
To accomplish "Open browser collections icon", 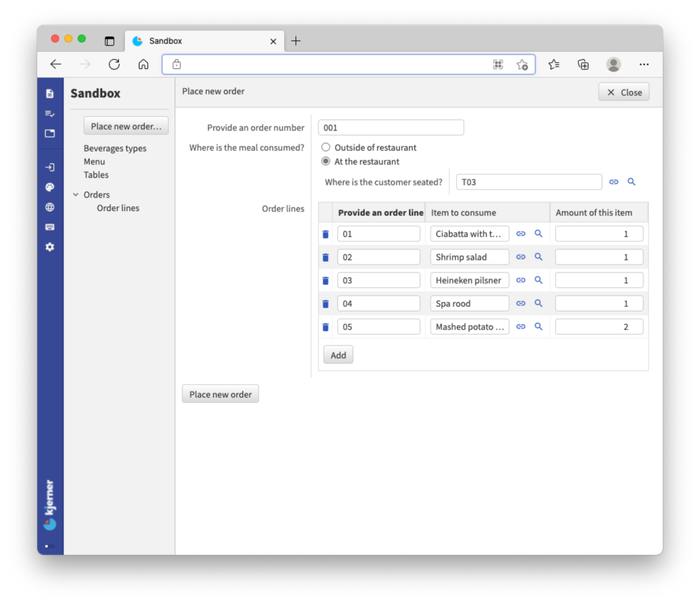I will click(x=583, y=65).
